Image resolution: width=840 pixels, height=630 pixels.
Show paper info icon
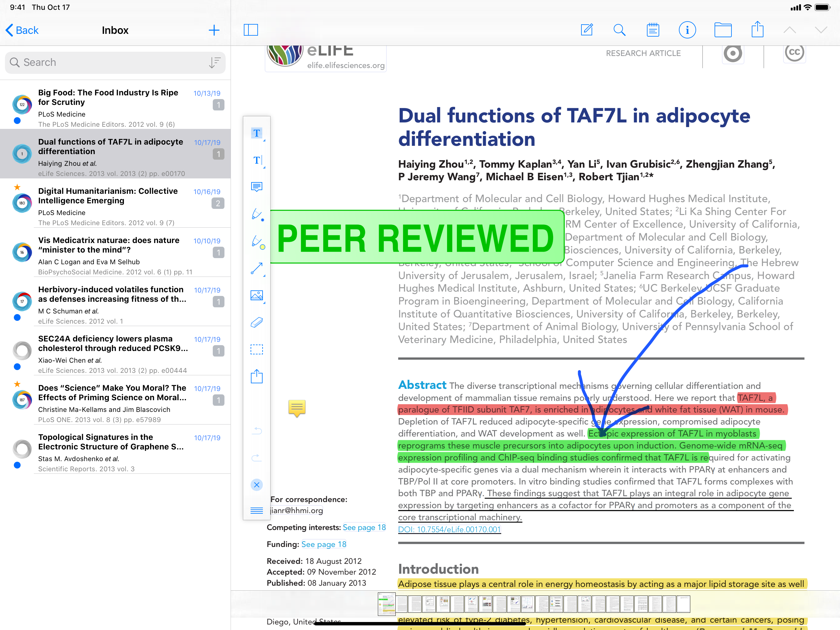pos(687,30)
